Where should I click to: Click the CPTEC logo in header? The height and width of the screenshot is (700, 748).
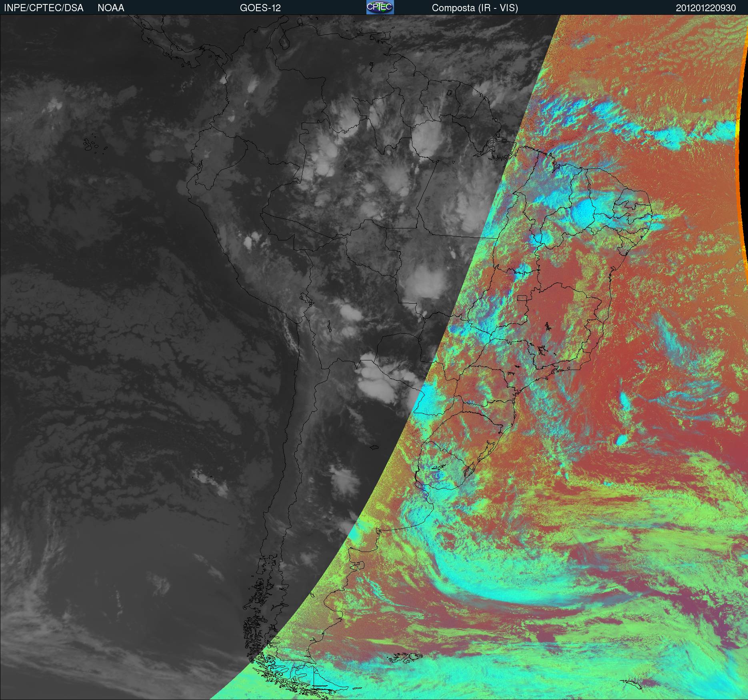point(380,7)
